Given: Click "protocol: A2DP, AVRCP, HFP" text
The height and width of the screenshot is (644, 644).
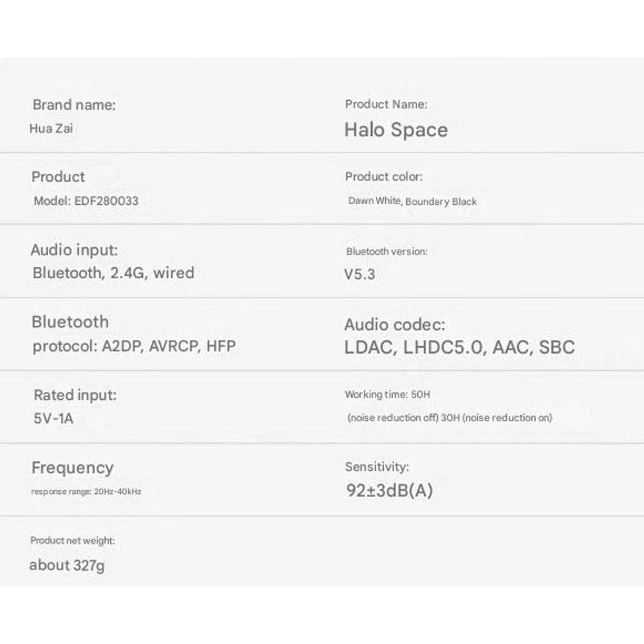Looking at the screenshot, I should click(x=134, y=346).
